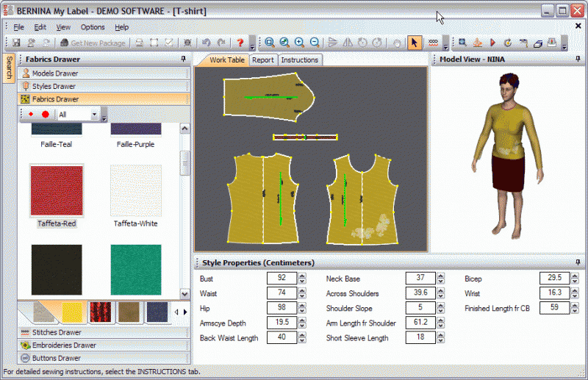Click the fabric list scroll up arrow

click(184, 129)
